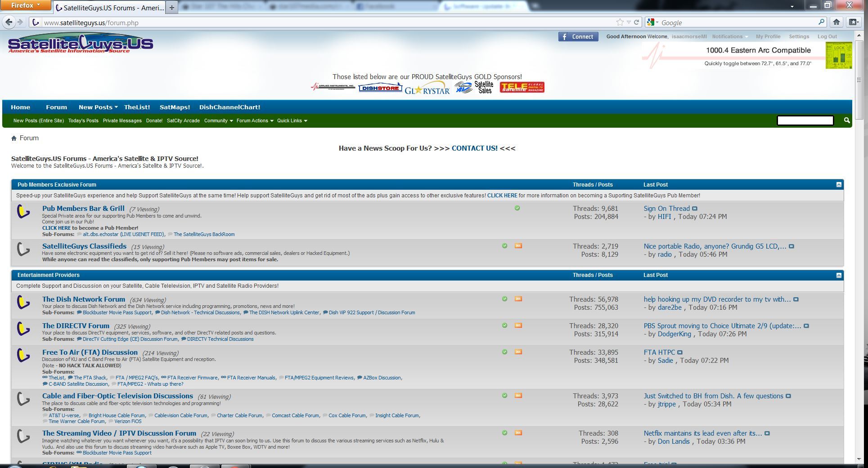The height and width of the screenshot is (468, 868).
Task: Open the AZBox Discussion sub-forum link
Action: 382,378
